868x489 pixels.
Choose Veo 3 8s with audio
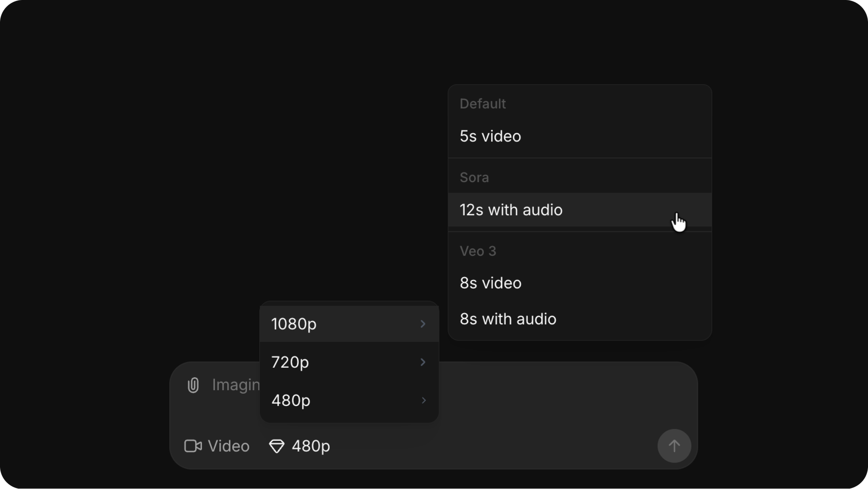pos(508,319)
